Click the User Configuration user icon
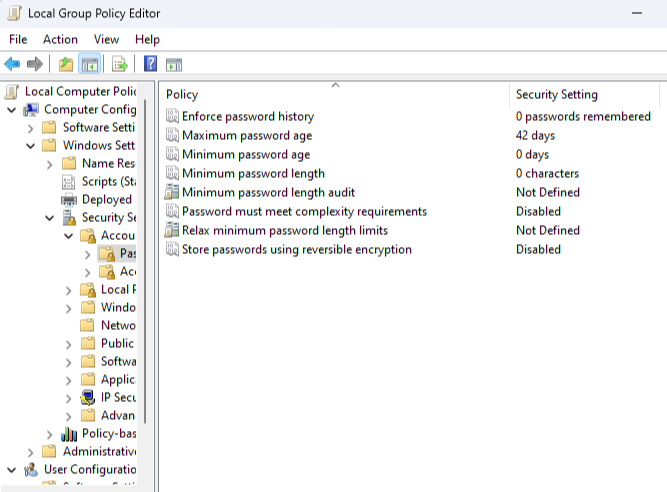The image size is (667, 492). point(31,469)
